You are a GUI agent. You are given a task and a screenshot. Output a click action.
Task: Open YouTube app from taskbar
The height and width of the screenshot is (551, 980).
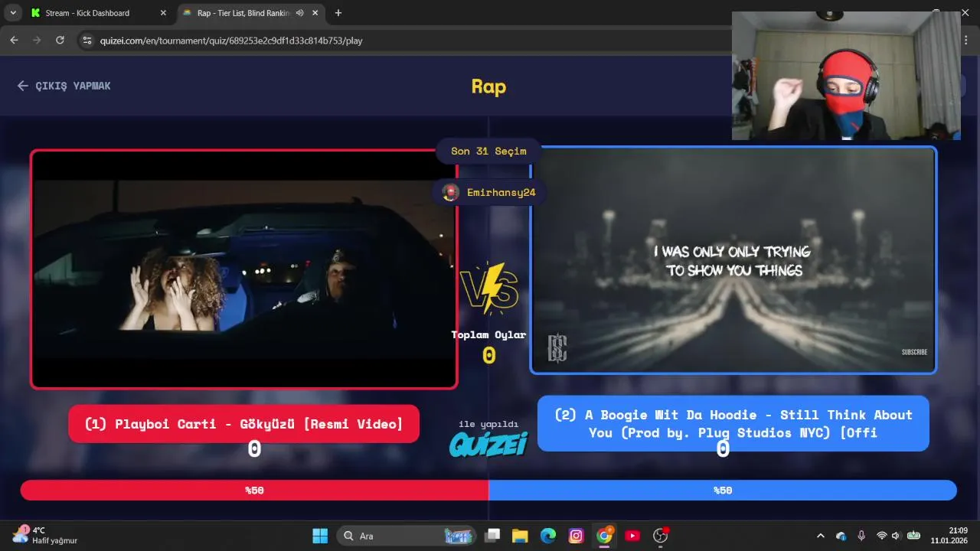pyautogui.click(x=632, y=536)
